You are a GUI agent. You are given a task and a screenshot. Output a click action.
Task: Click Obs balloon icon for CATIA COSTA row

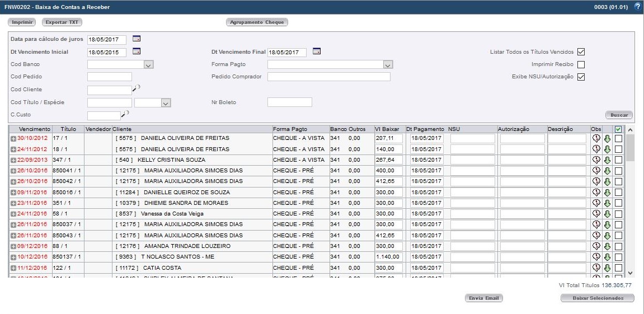click(596, 268)
